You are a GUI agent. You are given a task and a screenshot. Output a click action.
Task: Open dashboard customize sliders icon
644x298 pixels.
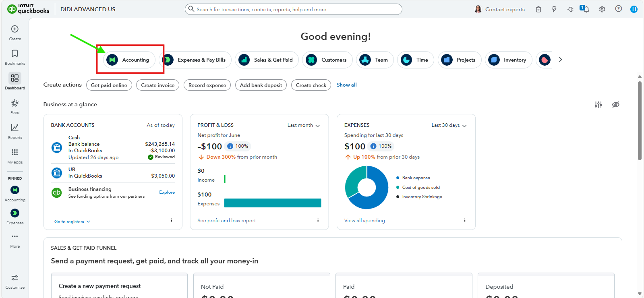tap(598, 105)
